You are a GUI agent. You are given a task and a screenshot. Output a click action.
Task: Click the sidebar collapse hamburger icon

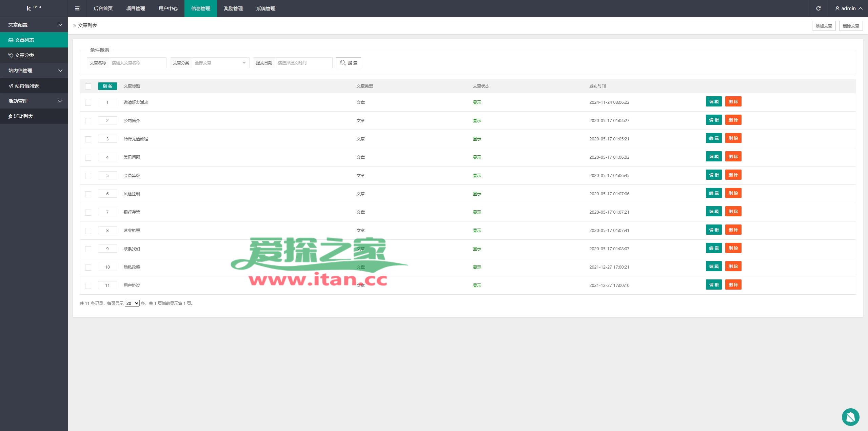click(77, 8)
